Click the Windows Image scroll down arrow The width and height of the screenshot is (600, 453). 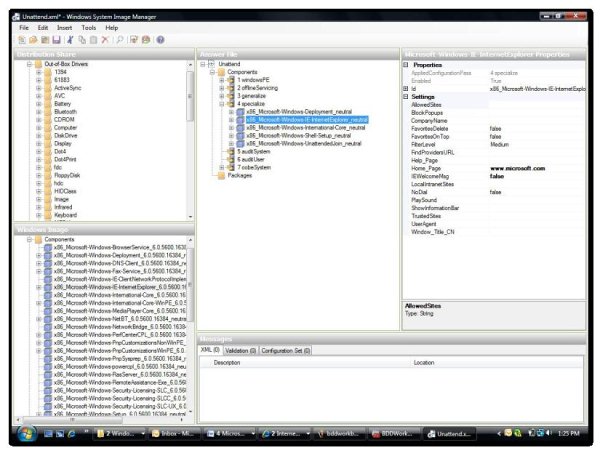[x=190, y=412]
